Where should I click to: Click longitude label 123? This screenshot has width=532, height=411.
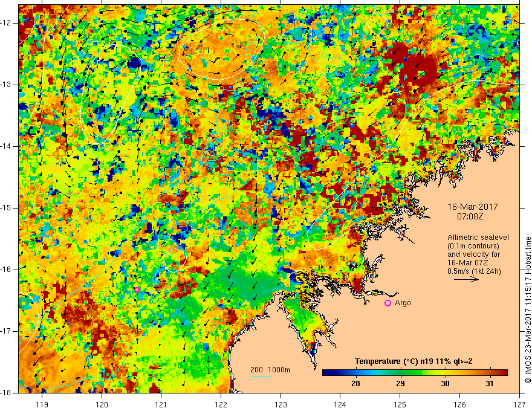[x=281, y=404]
